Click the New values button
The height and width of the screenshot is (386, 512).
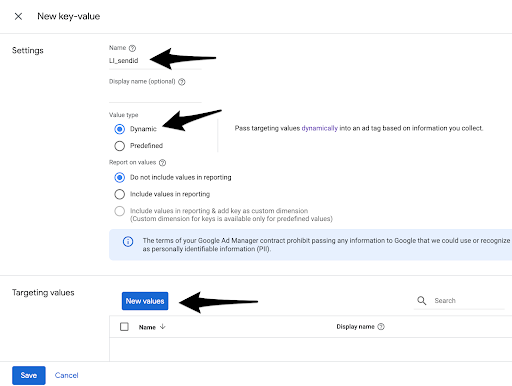click(145, 301)
